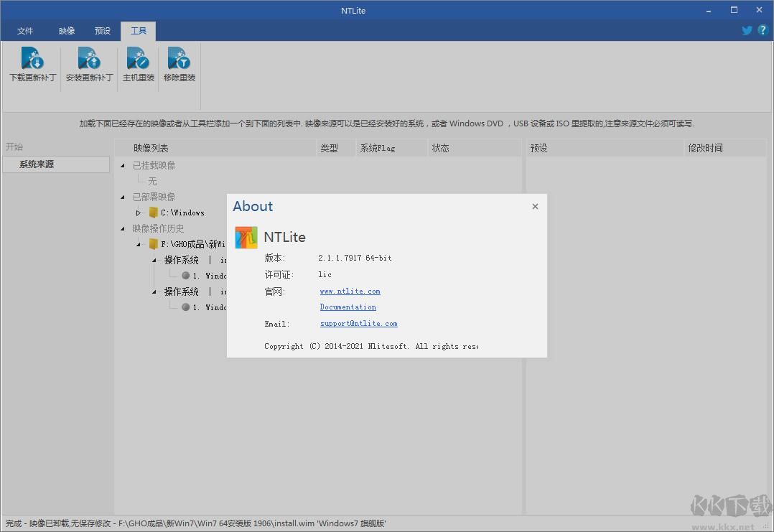Click the NTLite logo in About dialog
Viewport: 774px width, 532px height.
pos(246,238)
